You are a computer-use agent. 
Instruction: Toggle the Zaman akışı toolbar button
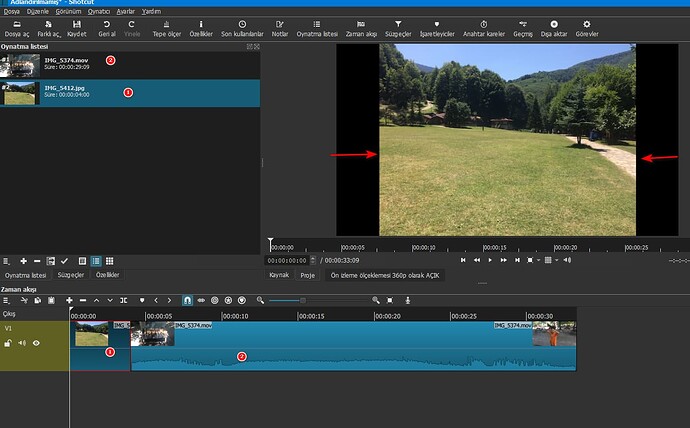tap(361, 29)
